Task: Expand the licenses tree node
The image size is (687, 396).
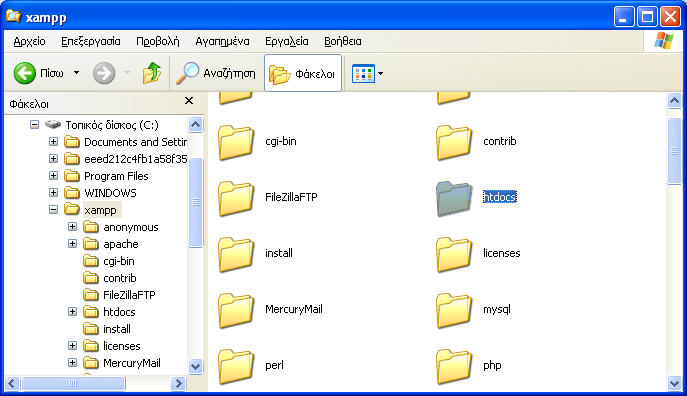Action: (x=73, y=346)
